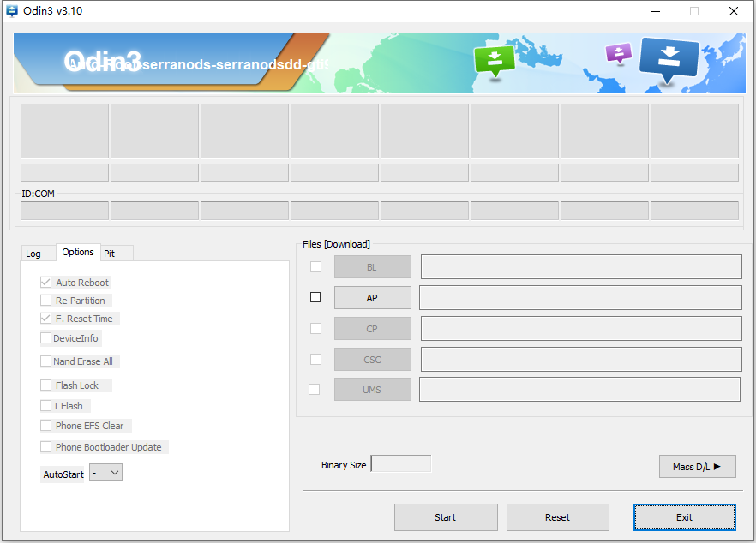Screen dimensions: 756x543
Task: Expand the Mass D/L menu button
Action: click(x=697, y=467)
